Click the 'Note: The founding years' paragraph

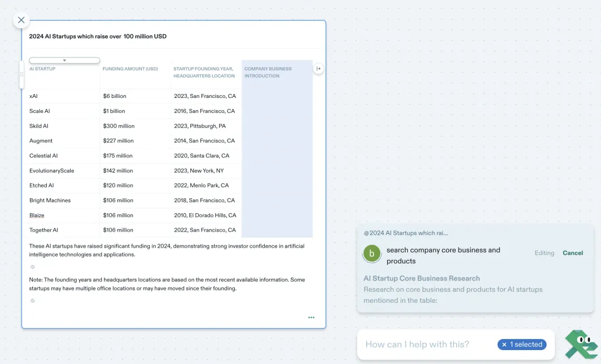coord(167,284)
